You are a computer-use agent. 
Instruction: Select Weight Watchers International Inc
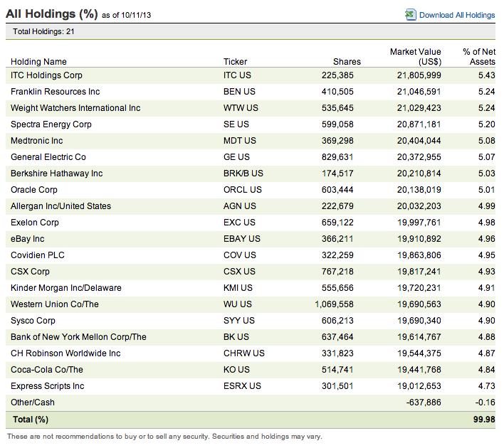[x=75, y=108]
